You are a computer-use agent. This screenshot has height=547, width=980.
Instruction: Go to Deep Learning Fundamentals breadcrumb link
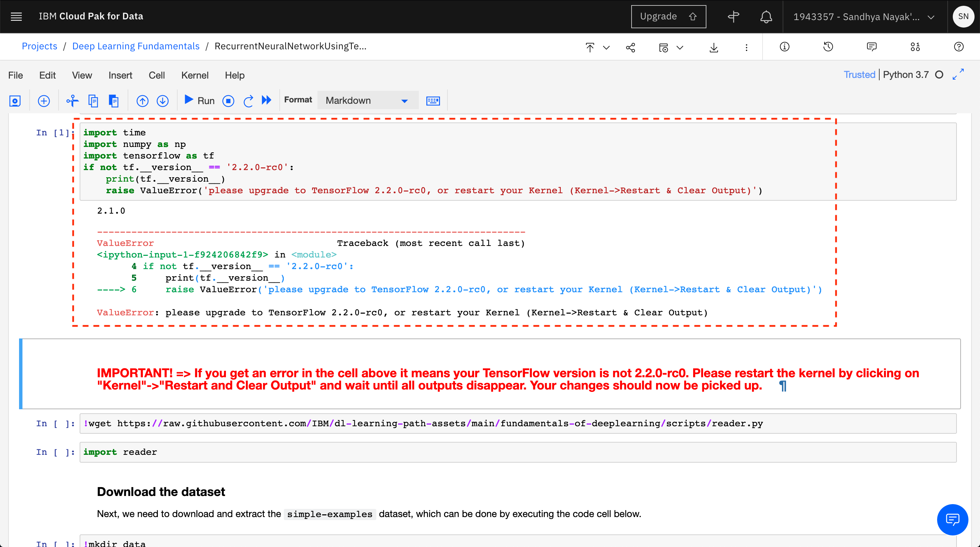[136, 46]
